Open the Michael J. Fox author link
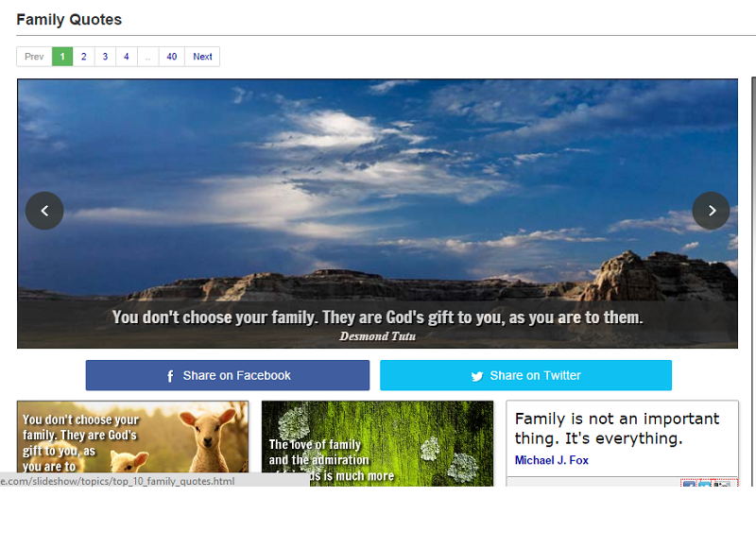This screenshot has height=548, width=756. coord(551,460)
